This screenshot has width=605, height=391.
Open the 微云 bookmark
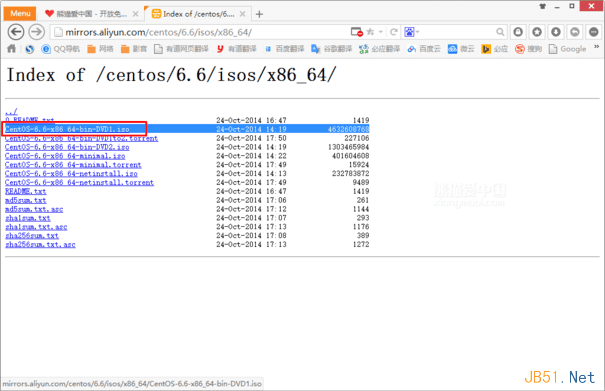pos(461,49)
